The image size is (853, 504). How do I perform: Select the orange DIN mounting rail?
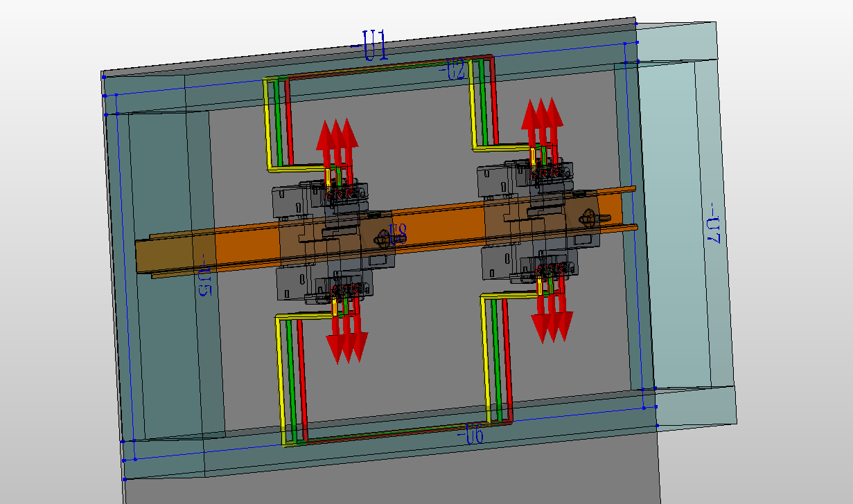point(385,231)
